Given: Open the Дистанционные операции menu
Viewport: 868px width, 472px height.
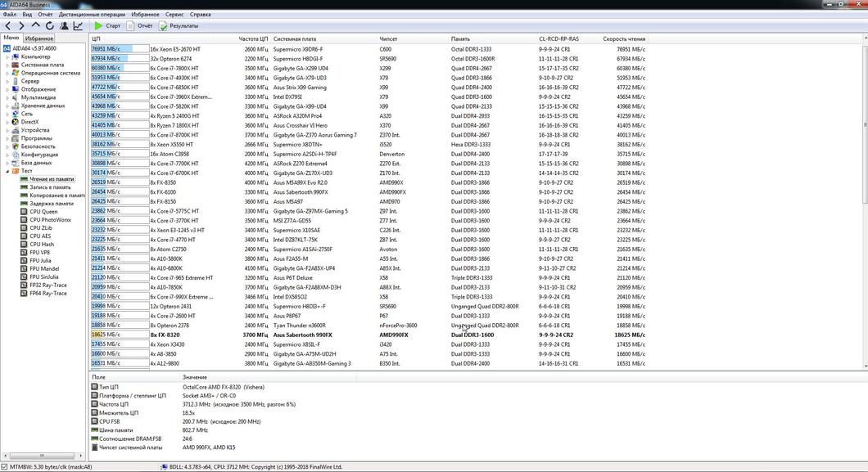Looking at the screenshot, I should click(92, 15).
